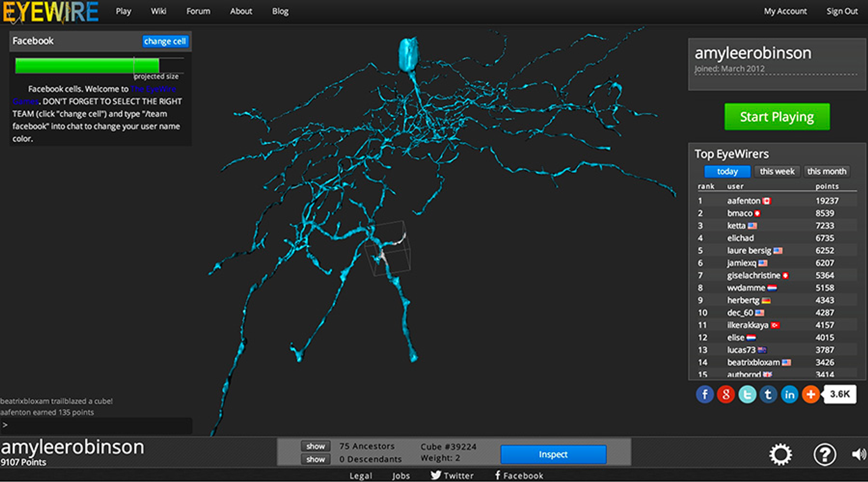Show the 75 Ancestors

click(x=316, y=446)
